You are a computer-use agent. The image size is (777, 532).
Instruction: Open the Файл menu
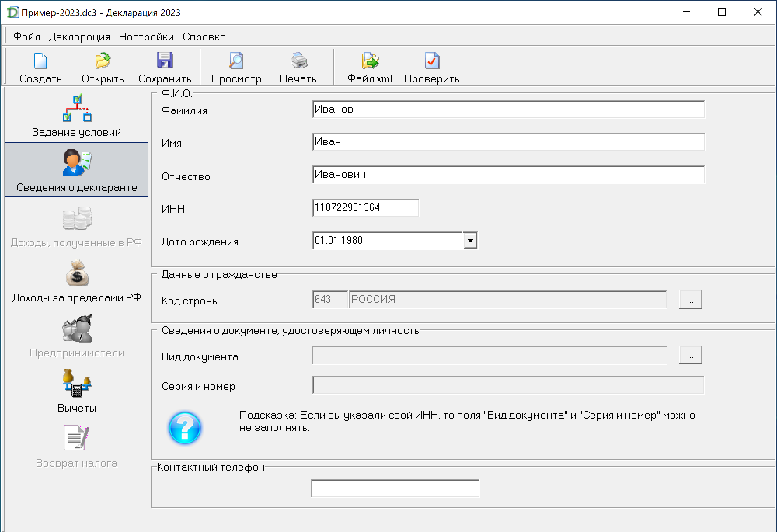click(x=26, y=37)
